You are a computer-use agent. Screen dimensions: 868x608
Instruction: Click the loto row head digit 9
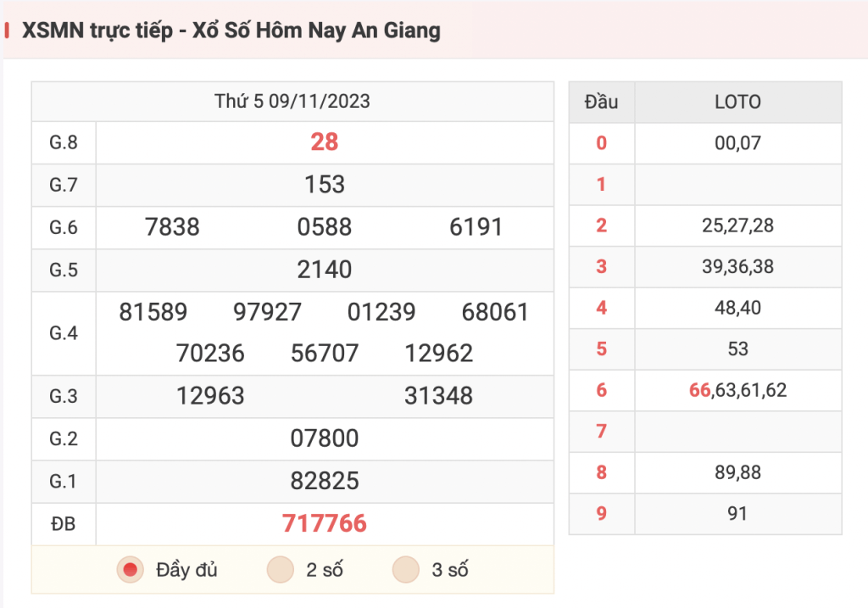click(602, 514)
